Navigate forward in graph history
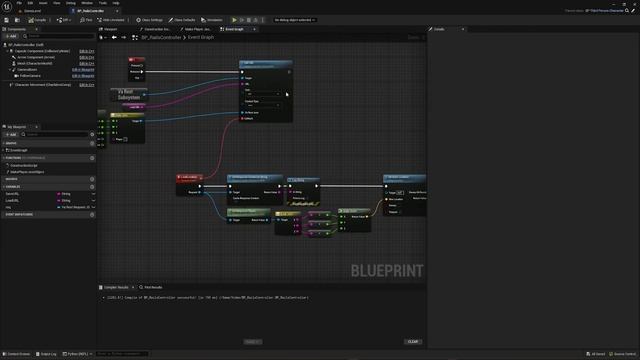 [x=123, y=38]
